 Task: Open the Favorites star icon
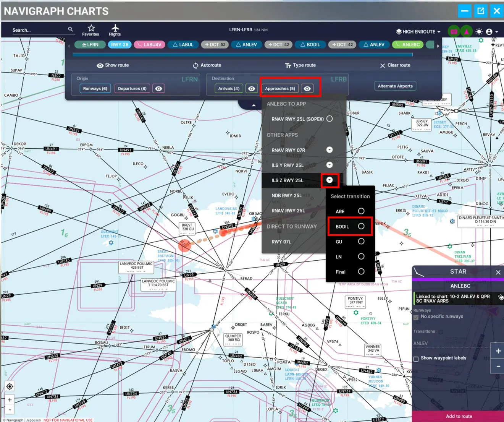point(91,28)
